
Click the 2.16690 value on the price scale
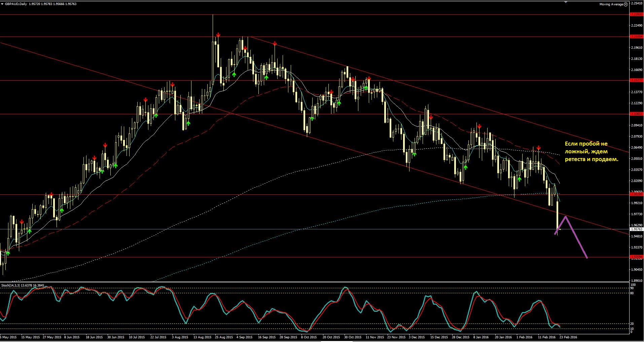pyautogui.click(x=637, y=70)
